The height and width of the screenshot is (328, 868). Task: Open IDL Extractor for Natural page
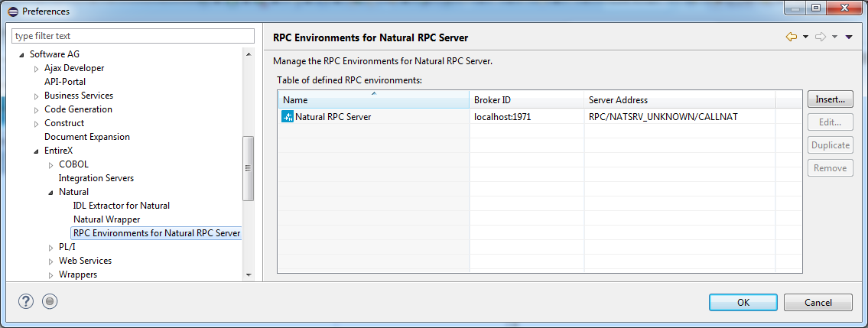point(122,205)
